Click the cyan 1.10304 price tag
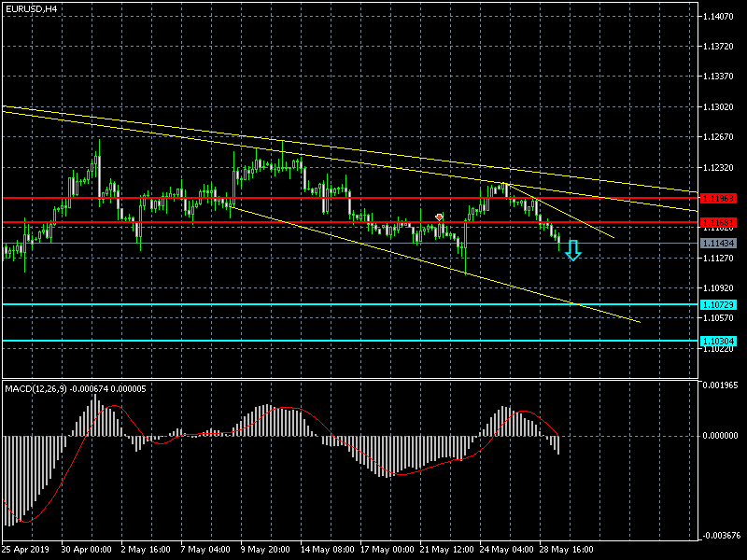 718,341
